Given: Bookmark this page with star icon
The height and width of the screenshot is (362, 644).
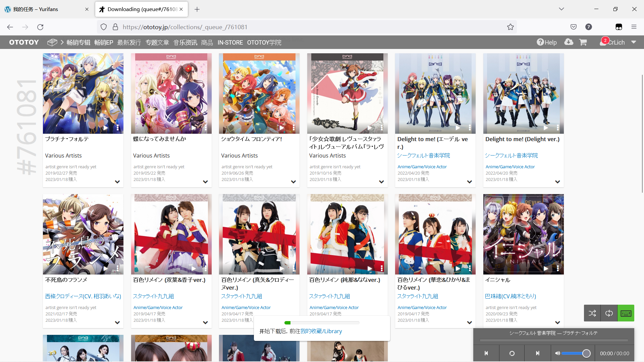Looking at the screenshot, I should [510, 27].
